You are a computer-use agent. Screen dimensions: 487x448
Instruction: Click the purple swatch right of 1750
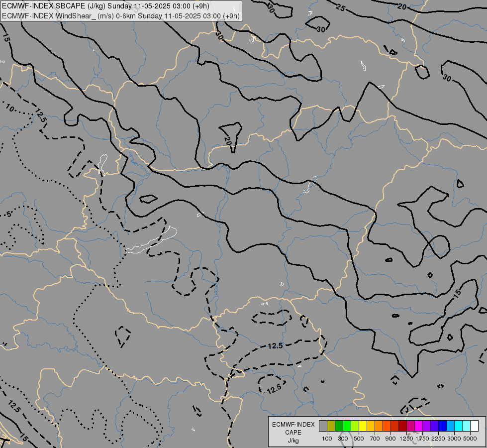(426, 426)
